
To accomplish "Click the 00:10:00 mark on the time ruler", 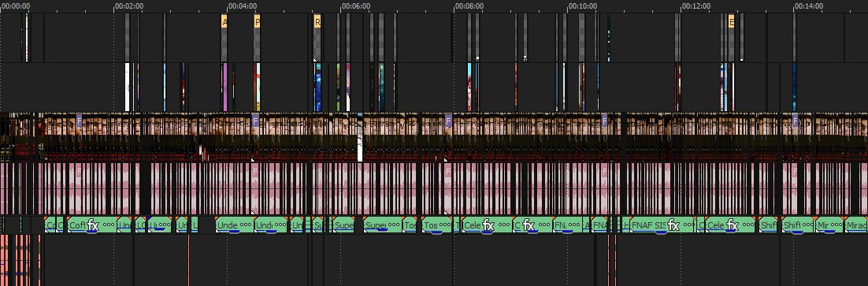I will [x=582, y=6].
